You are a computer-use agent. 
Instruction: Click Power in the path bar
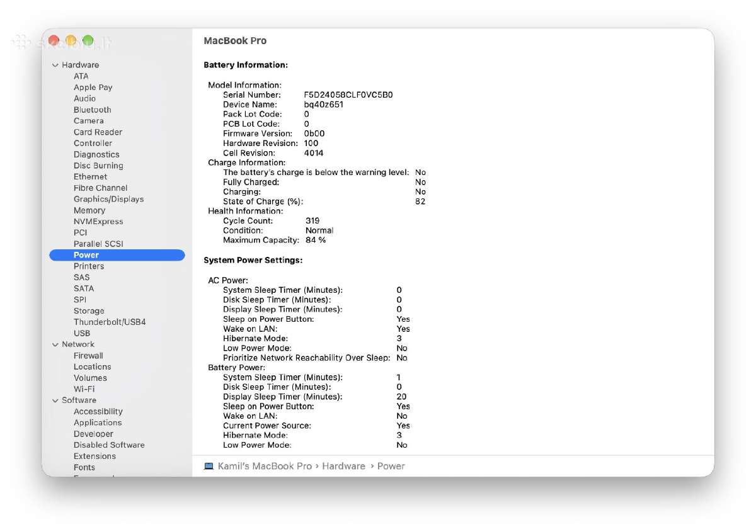pos(391,466)
